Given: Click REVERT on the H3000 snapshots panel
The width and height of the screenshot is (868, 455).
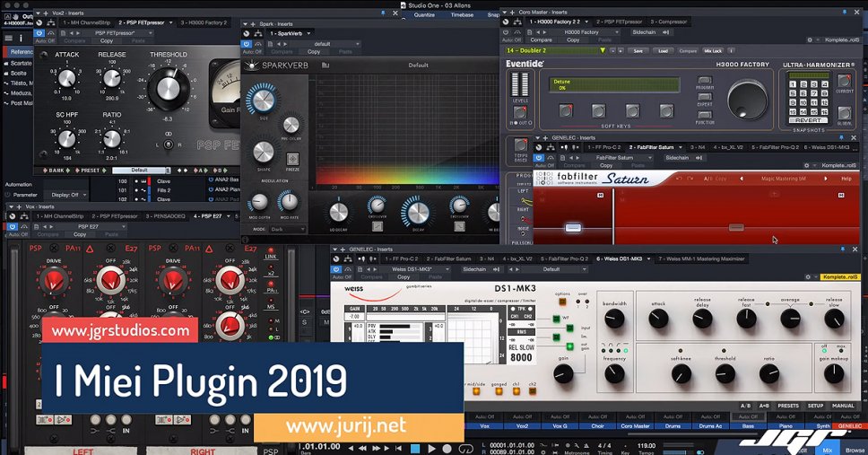Looking at the screenshot, I should [808, 119].
